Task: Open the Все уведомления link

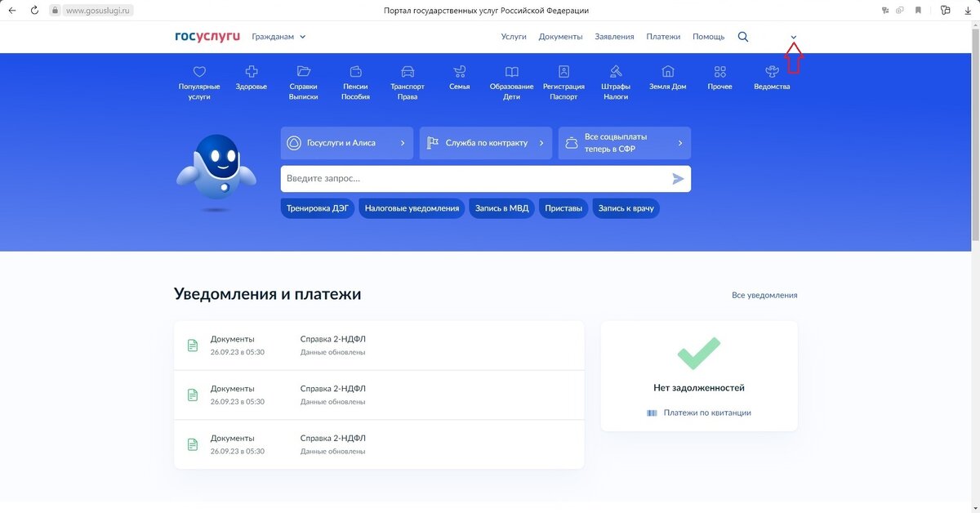Action: (x=764, y=295)
